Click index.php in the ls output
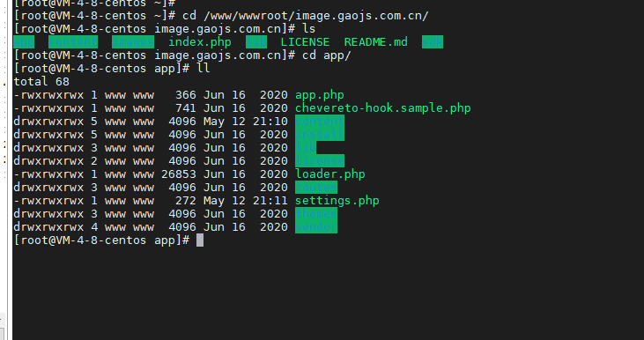Screen dimensions: 644x340 point(200,42)
